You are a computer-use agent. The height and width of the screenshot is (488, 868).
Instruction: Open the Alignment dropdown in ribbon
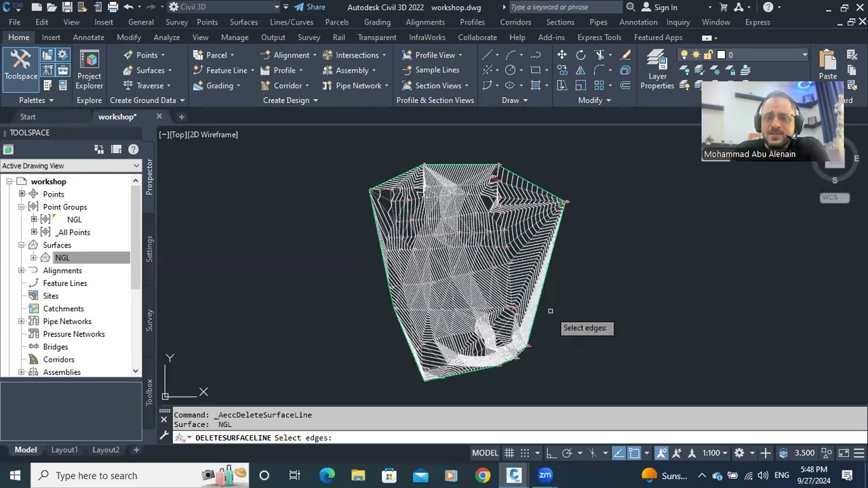click(288, 55)
